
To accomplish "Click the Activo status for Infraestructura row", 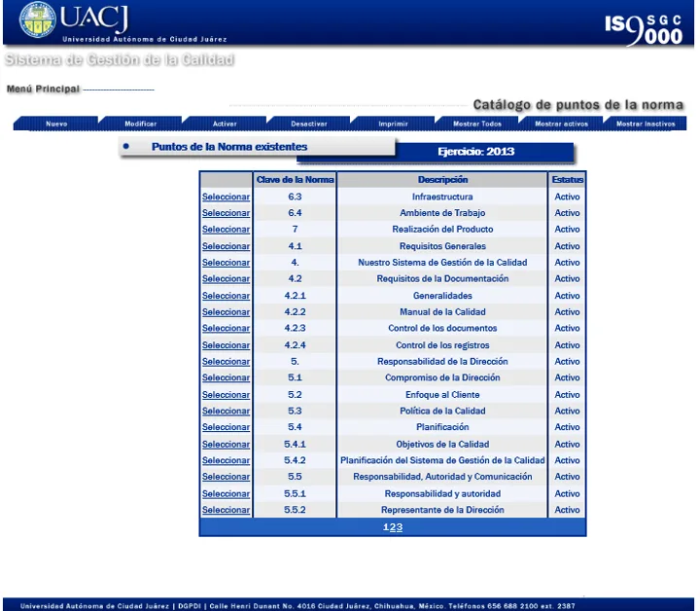I will [x=568, y=197].
